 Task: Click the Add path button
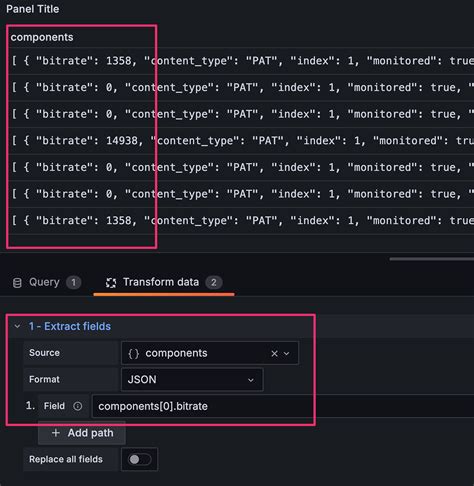82,433
